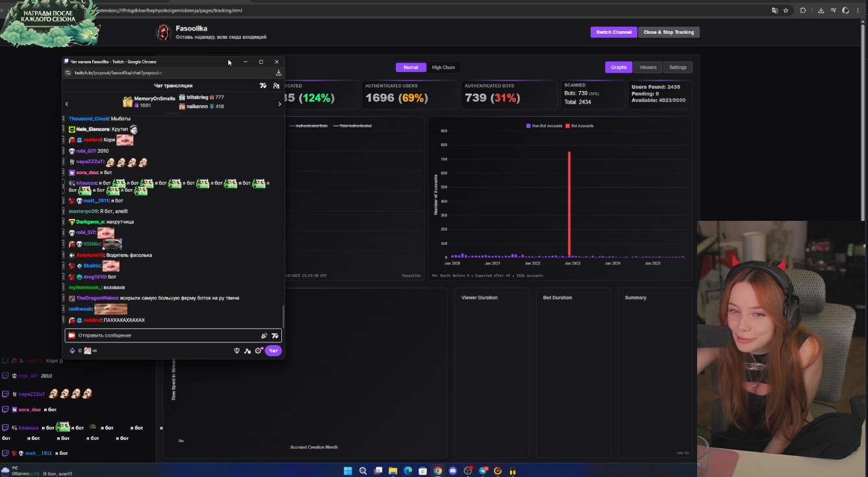Select the High Churn mode toggle
Viewport: 868px width, 477px height.
coord(443,68)
